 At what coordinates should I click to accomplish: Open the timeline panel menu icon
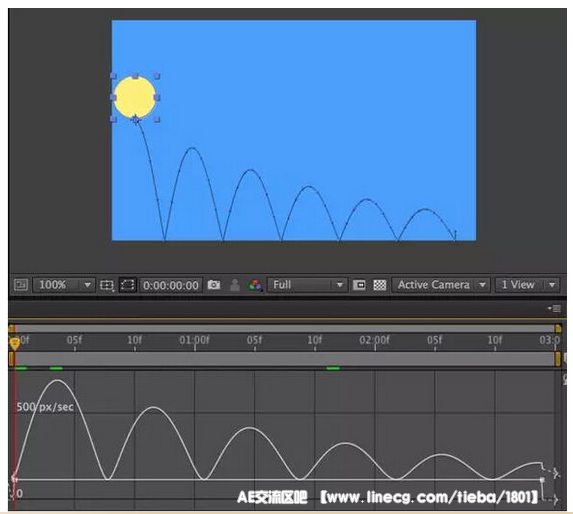click(555, 309)
